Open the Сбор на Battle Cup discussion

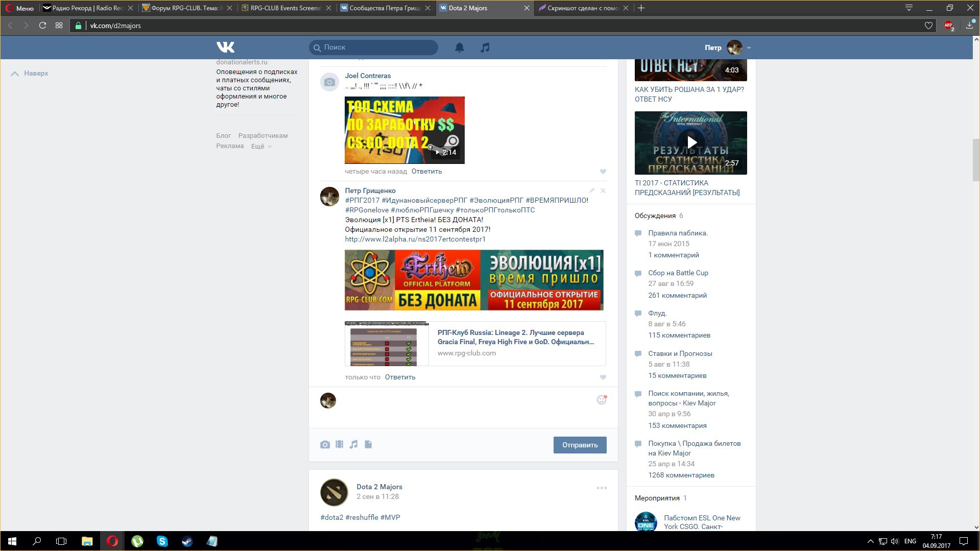click(678, 273)
